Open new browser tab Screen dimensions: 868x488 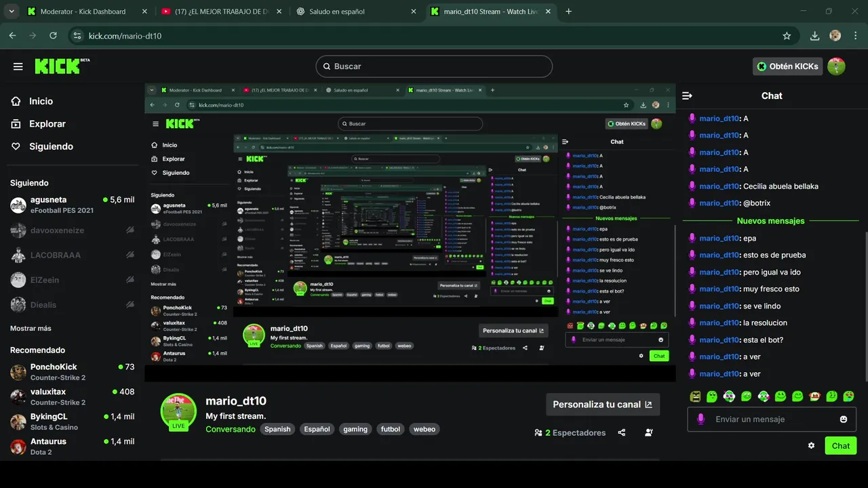coord(568,12)
